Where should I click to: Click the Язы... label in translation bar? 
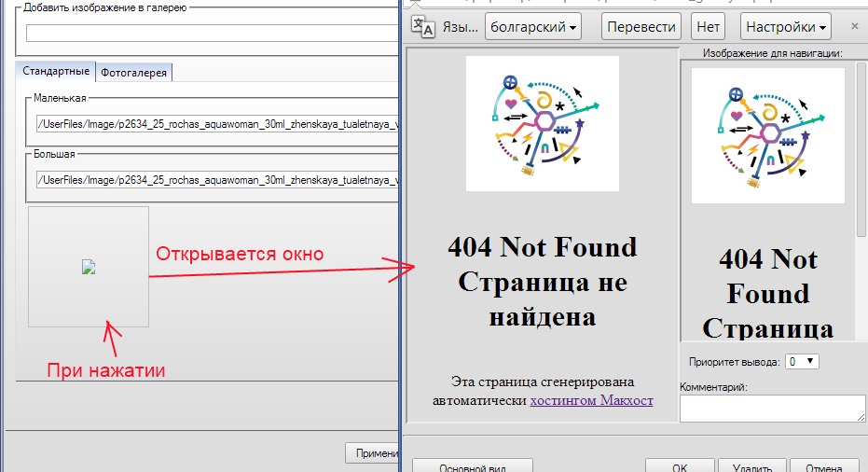point(460,27)
